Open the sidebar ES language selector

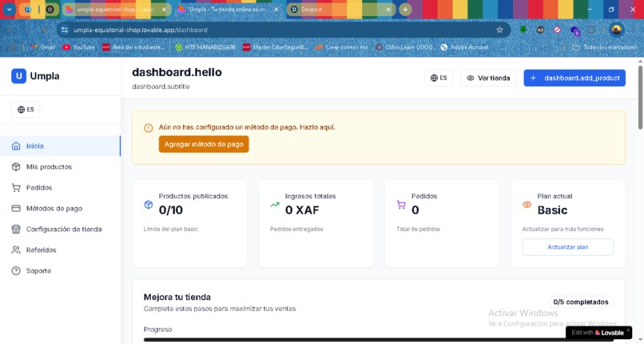(x=26, y=110)
